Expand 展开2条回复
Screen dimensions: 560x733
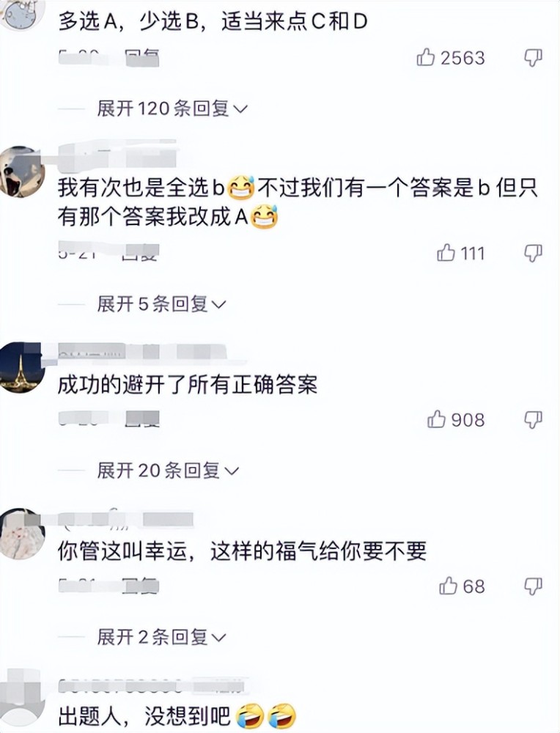pos(161,637)
